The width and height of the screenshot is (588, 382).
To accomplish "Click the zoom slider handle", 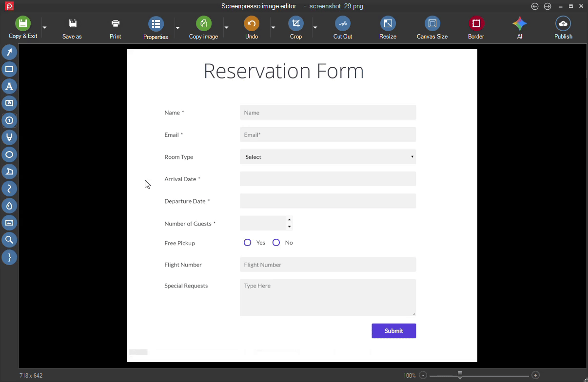I will (x=460, y=375).
